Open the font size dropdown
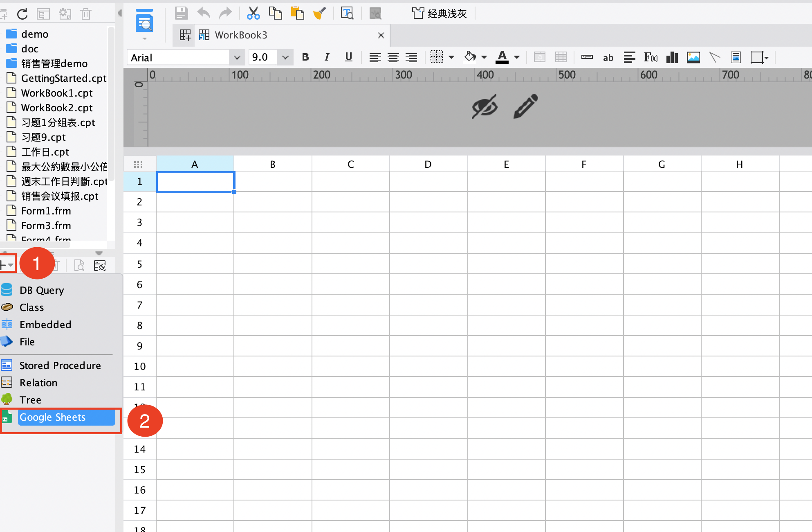The image size is (812, 532). click(x=285, y=57)
